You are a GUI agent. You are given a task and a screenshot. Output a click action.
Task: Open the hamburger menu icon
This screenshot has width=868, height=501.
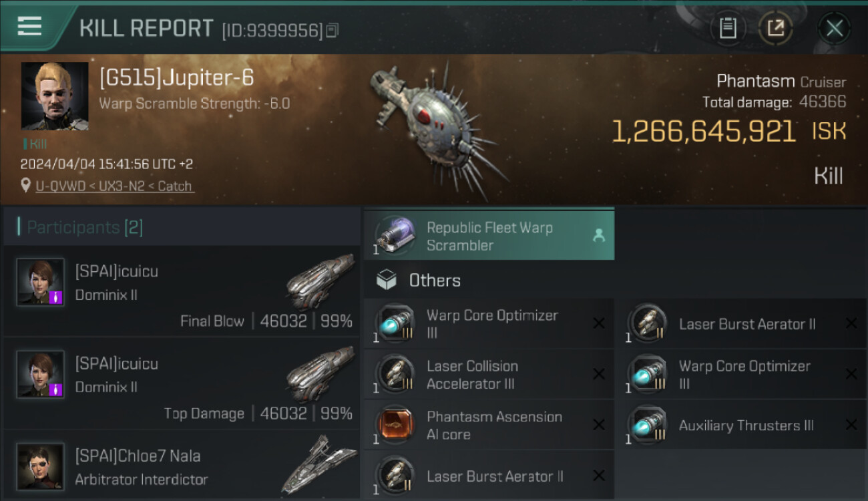coord(29,26)
